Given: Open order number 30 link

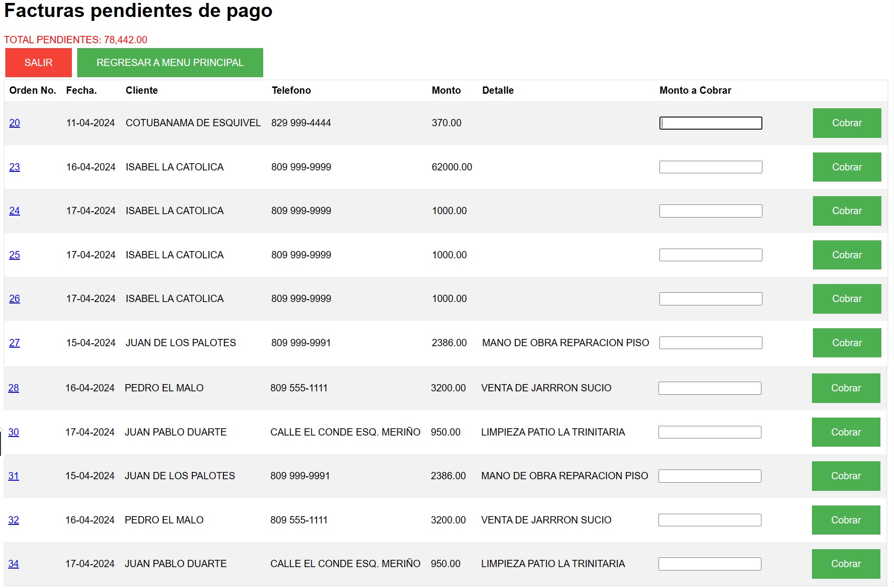Looking at the screenshot, I should [14, 432].
